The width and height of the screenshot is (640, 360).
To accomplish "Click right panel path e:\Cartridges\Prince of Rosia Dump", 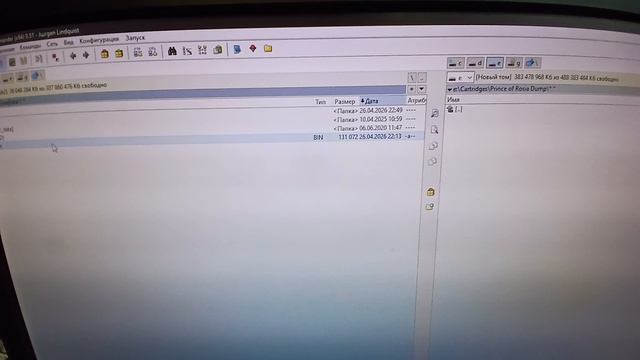I will (504, 89).
